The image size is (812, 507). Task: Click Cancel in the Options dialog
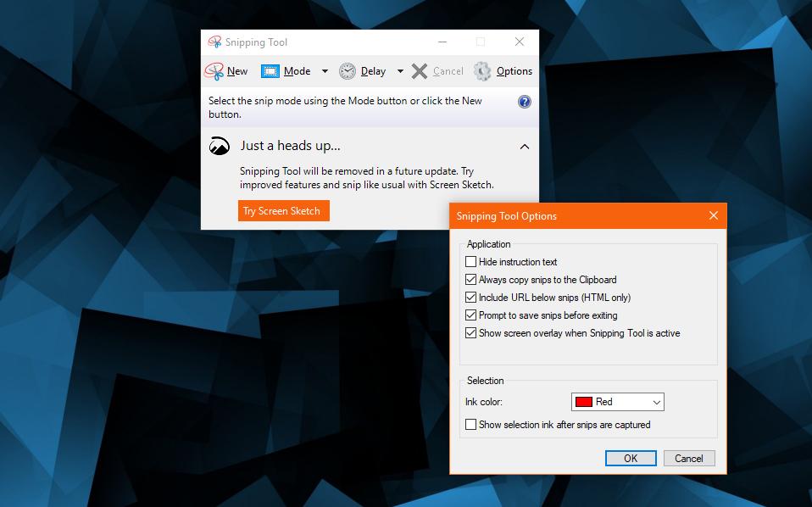[x=689, y=459]
